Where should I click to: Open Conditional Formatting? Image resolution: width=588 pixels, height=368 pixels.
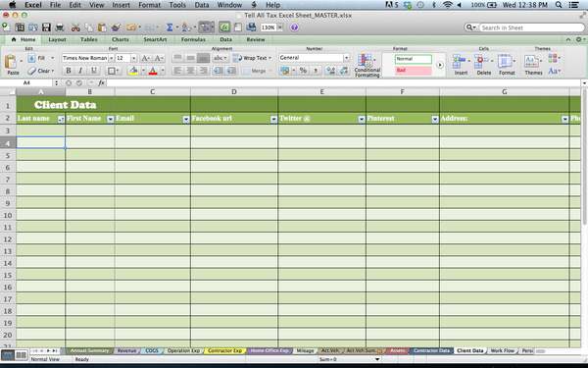pos(367,65)
